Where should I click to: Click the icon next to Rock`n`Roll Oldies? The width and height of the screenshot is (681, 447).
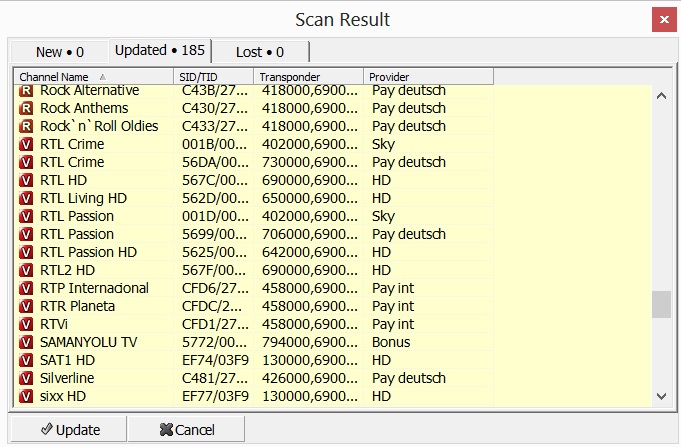pos(27,126)
